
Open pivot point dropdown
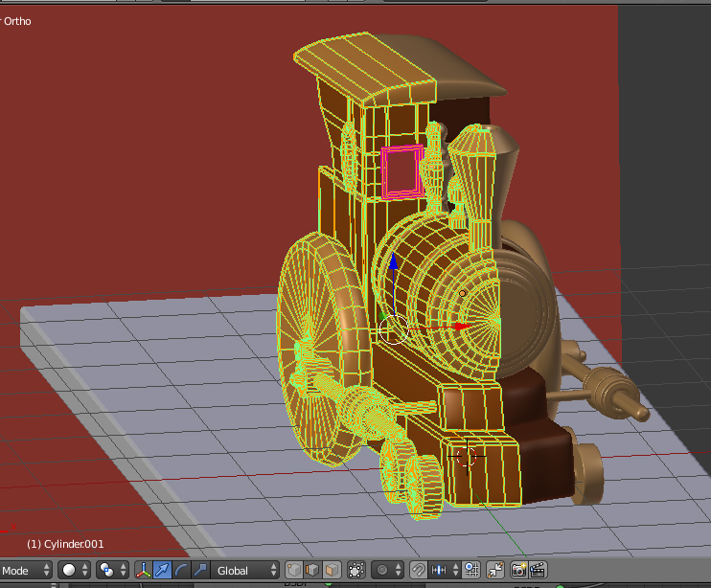coord(113,570)
